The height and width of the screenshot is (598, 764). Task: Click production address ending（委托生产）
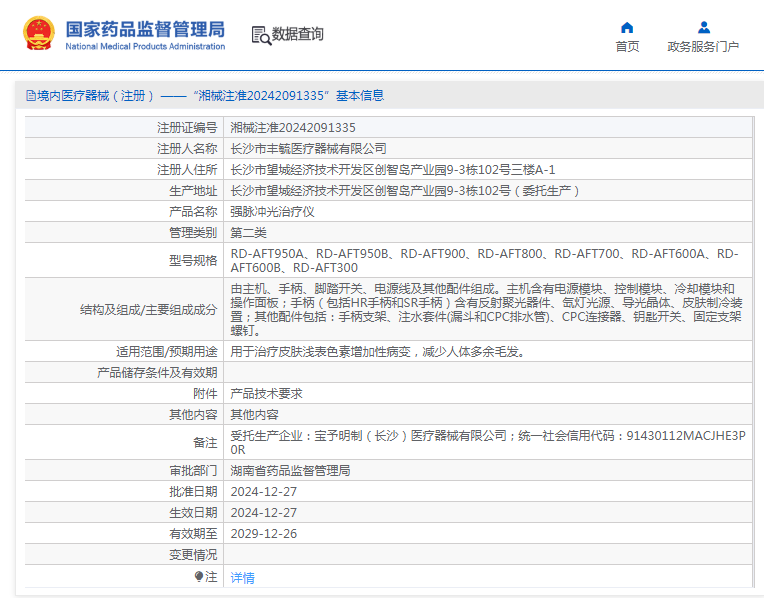[x=405, y=191]
